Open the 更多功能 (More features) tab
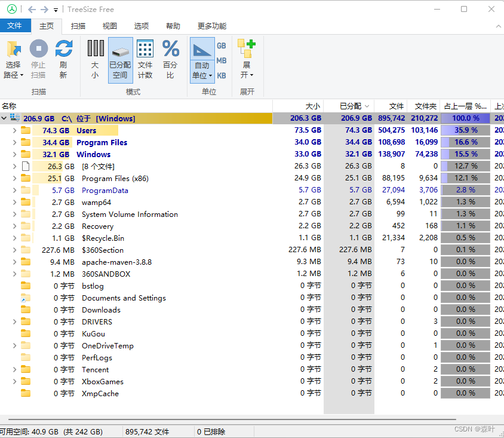The image size is (504, 438). pos(212,26)
